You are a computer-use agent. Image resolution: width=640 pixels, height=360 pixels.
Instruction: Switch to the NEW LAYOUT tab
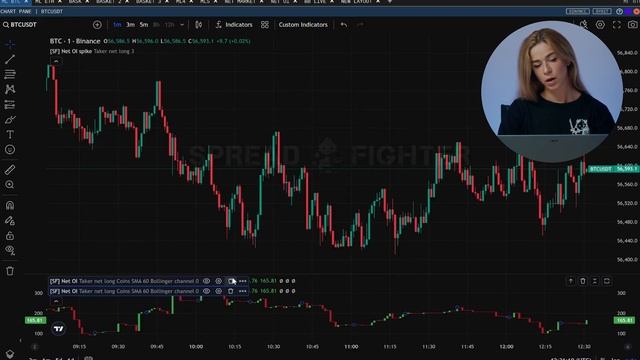(x=356, y=2)
